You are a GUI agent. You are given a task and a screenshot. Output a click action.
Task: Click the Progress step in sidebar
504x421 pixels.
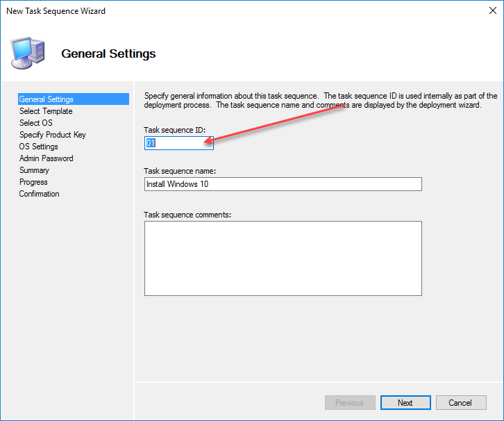33,182
